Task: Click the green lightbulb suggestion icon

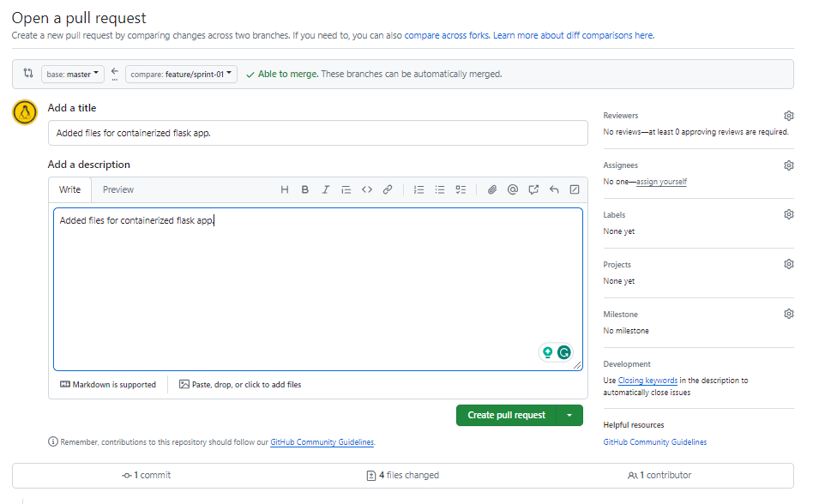Action: (547, 353)
